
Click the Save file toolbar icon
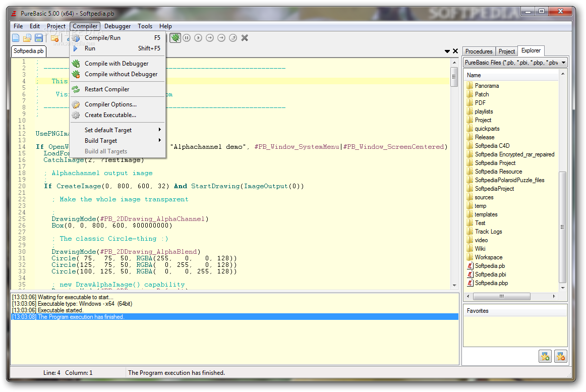point(39,38)
